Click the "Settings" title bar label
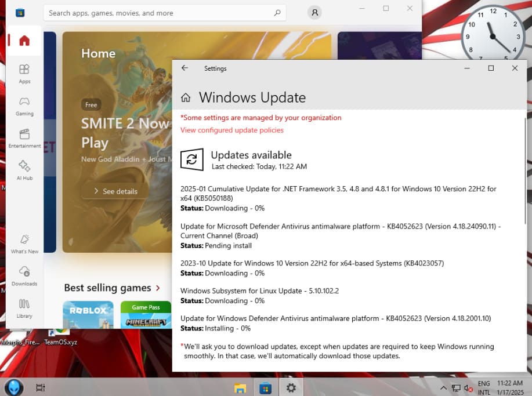 (x=215, y=68)
